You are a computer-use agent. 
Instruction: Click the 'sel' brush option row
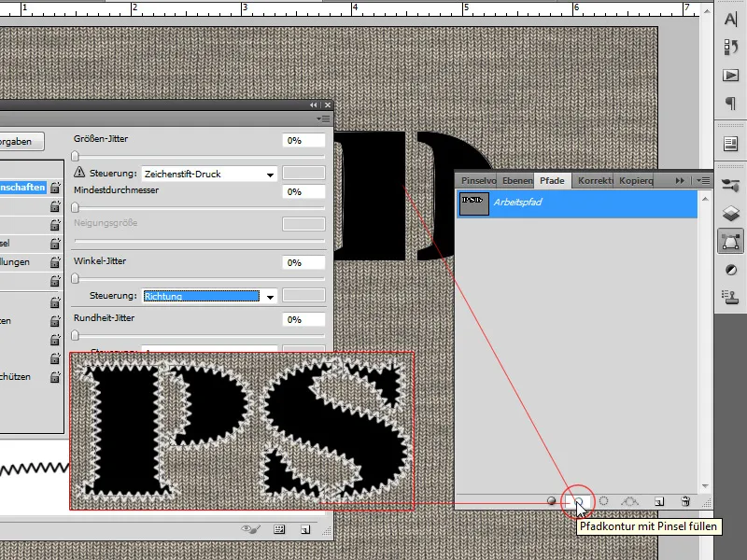[x=31, y=244]
